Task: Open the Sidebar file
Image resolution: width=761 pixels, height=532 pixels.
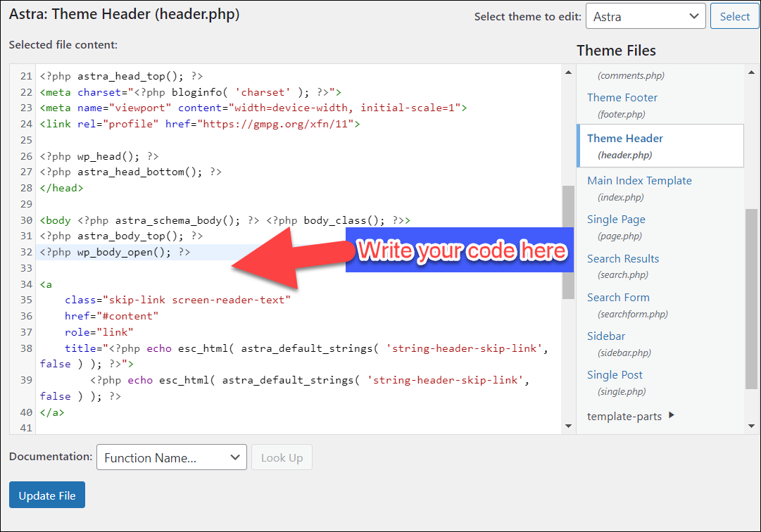Action: pos(605,336)
